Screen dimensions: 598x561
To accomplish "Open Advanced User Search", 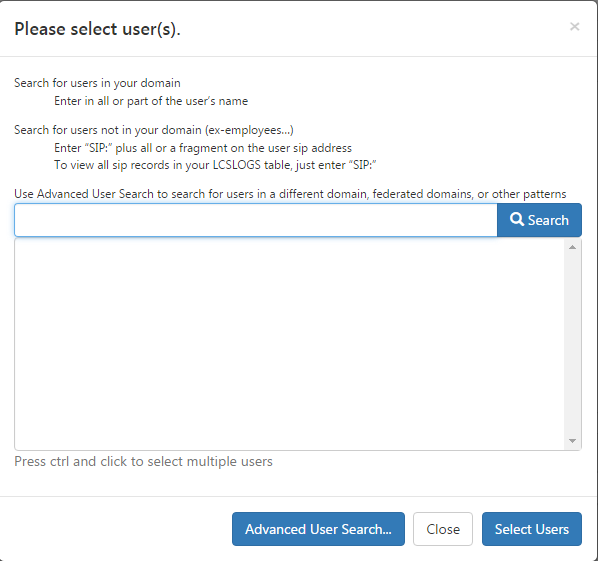I will tap(318, 529).
